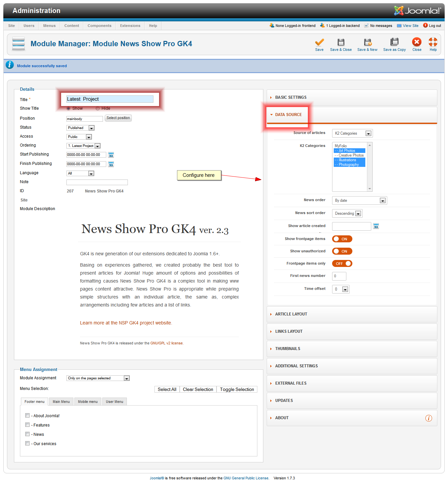Open Finish Publishing calendar picker
Viewport: 448px width, 488px height.
[x=111, y=164]
